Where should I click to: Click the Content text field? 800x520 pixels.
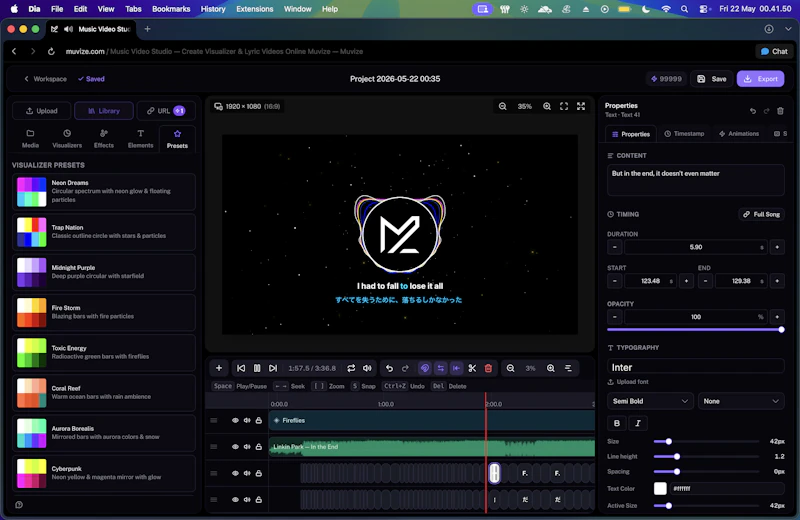coord(695,180)
